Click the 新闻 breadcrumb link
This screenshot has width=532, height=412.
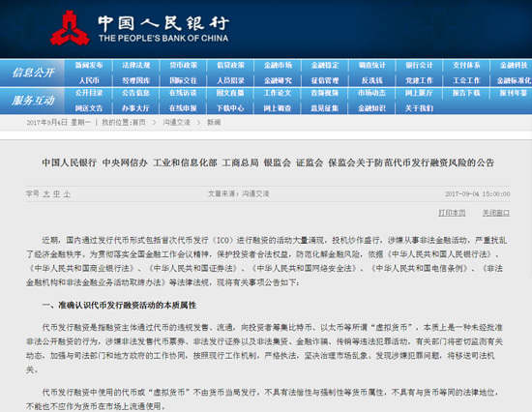click(x=214, y=123)
